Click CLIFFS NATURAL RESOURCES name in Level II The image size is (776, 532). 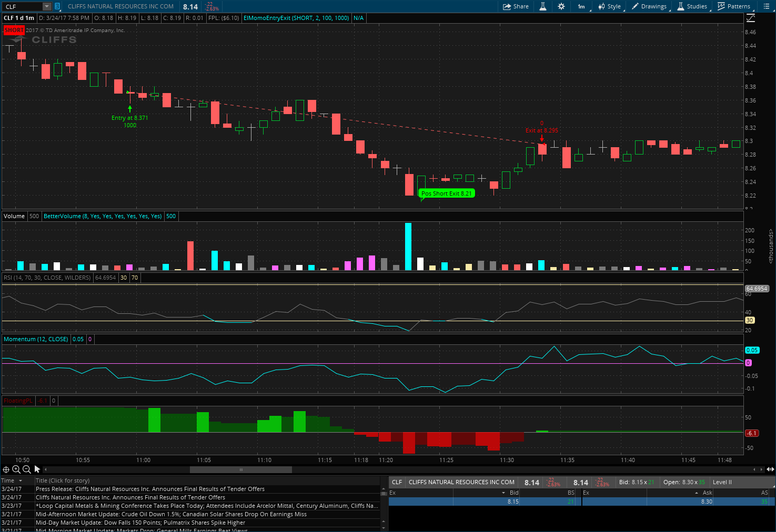[461, 482]
